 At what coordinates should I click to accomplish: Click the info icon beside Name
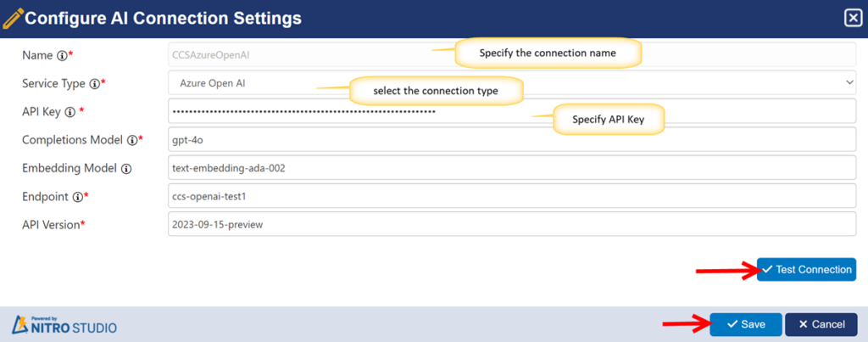(61, 56)
